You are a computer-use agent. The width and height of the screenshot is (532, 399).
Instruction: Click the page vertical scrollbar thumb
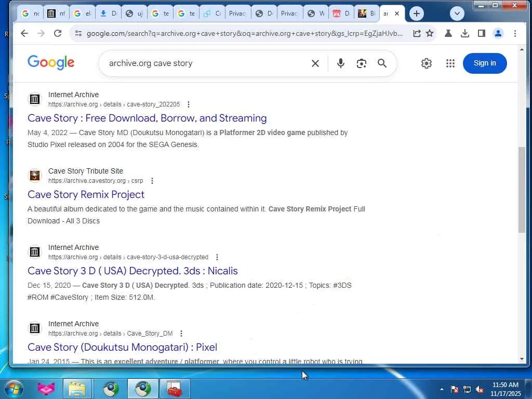coord(522,190)
